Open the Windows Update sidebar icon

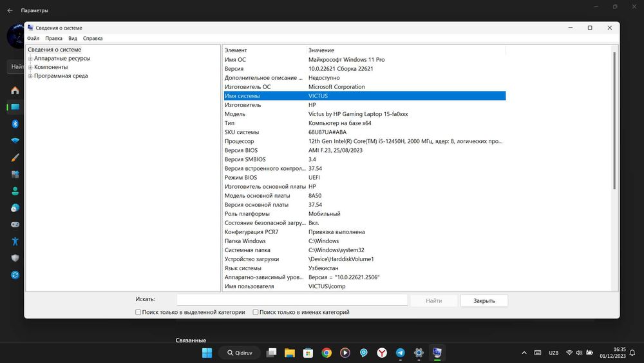click(15, 275)
